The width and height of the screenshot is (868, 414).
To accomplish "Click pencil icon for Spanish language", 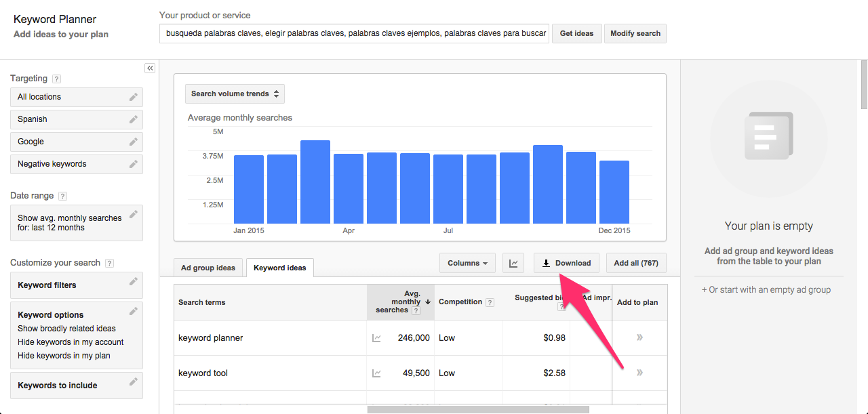I will 134,119.
